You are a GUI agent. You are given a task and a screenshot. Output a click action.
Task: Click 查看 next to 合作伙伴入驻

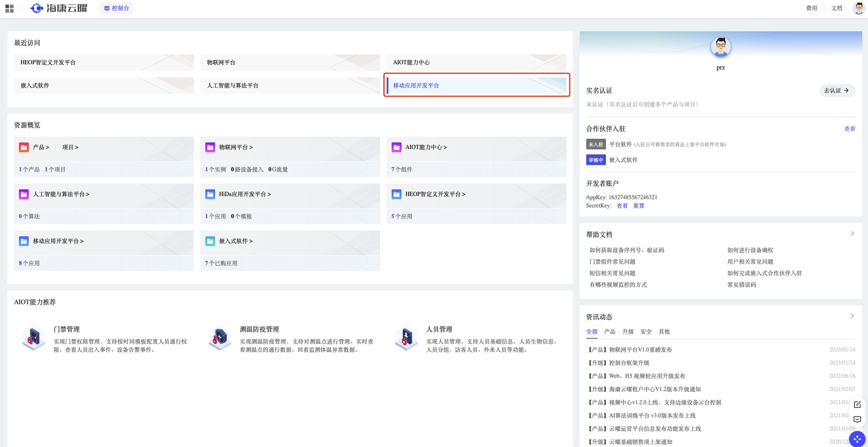pos(849,129)
